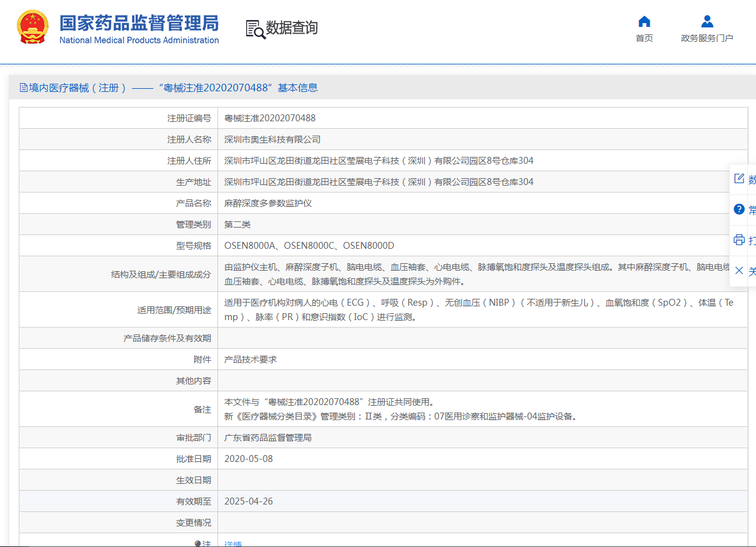Open 政务服务门户 user icon

[707, 22]
